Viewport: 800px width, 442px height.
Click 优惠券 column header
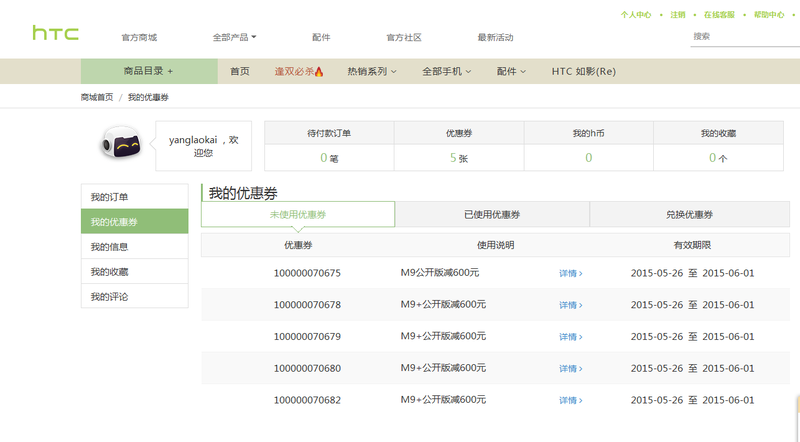(298, 245)
